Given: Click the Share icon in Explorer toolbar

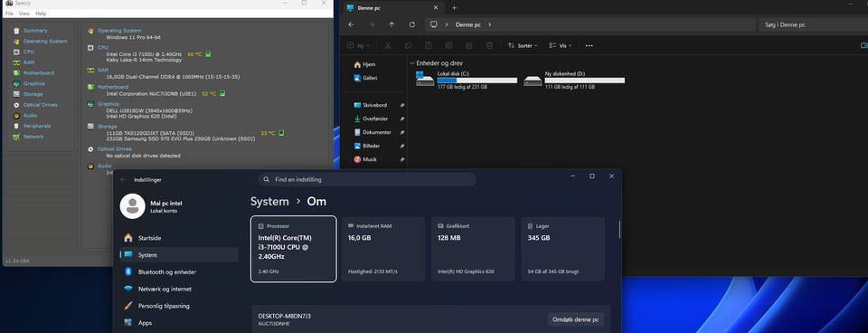Looking at the screenshot, I should (469, 46).
